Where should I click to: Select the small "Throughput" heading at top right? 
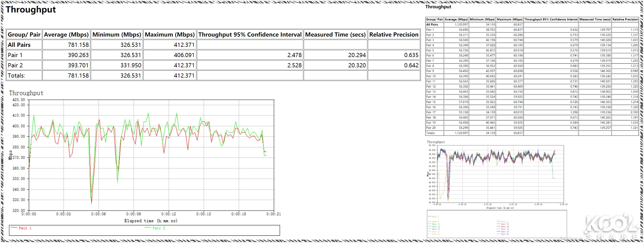click(438, 7)
